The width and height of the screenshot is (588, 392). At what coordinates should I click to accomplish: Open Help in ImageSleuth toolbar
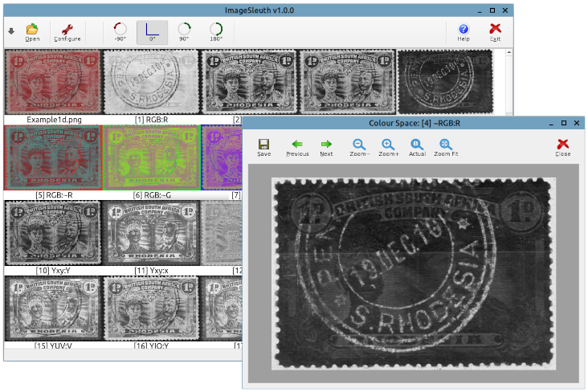coord(463,32)
